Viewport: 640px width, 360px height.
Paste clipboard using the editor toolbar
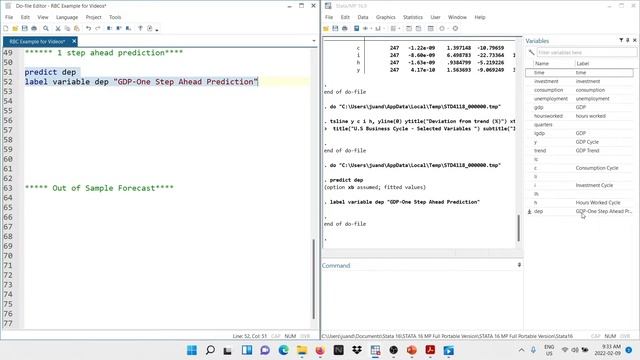point(77,29)
